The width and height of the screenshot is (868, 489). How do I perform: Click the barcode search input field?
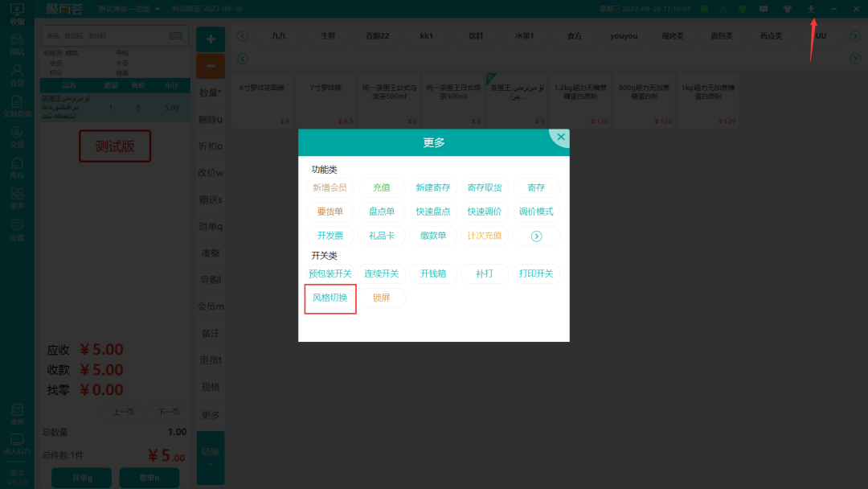[x=104, y=36]
